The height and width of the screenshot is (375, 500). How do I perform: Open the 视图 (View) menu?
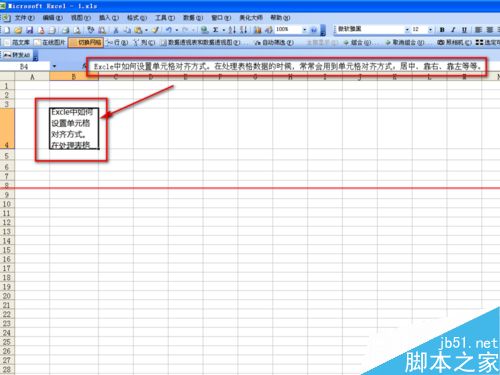[x=80, y=18]
